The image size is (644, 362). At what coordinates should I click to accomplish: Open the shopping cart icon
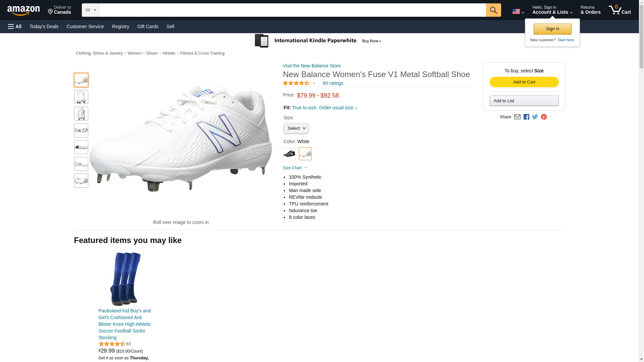(x=620, y=10)
